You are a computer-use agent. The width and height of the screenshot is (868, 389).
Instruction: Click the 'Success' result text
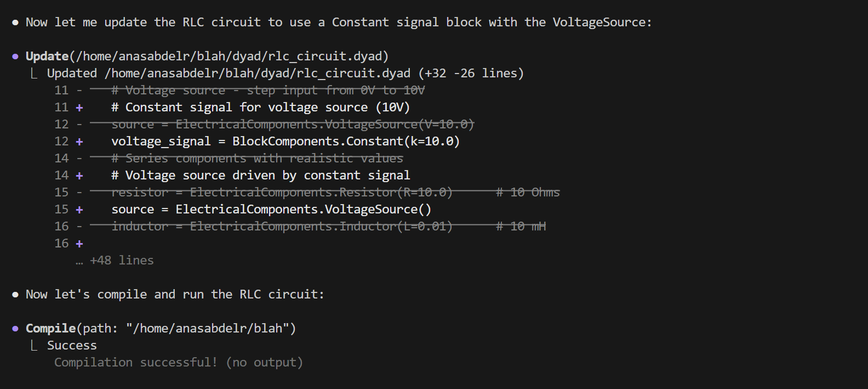tap(72, 346)
